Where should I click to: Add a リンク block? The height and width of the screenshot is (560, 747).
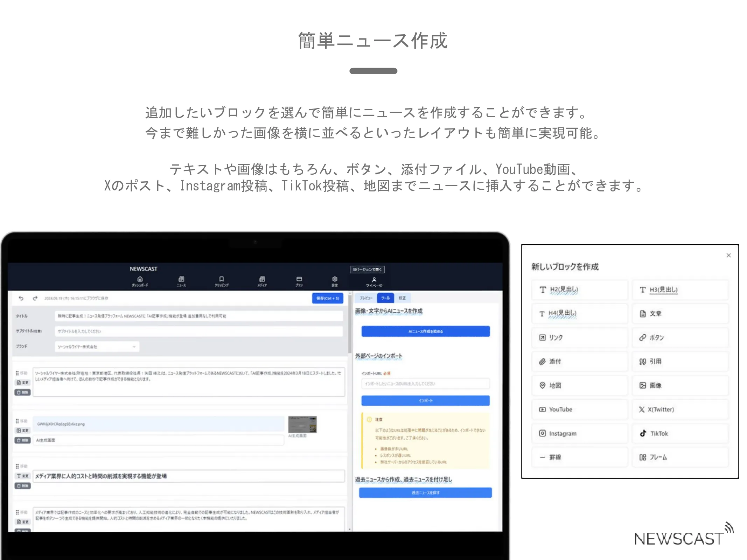point(580,337)
